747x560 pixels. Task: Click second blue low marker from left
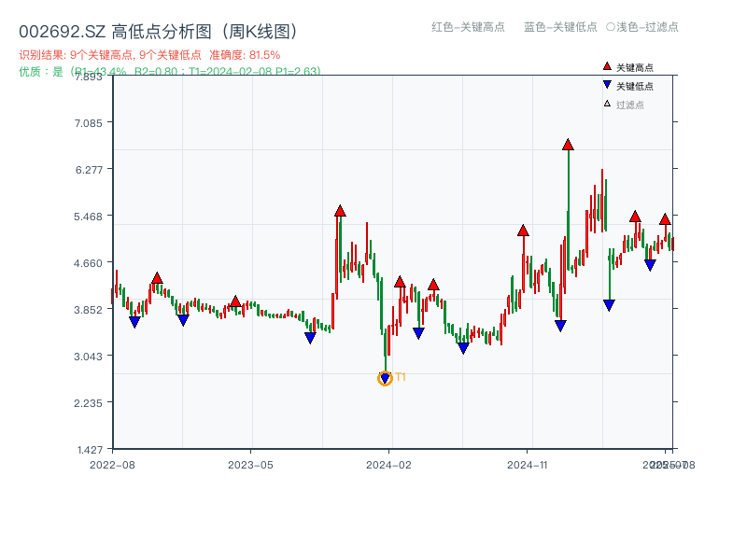click(183, 320)
